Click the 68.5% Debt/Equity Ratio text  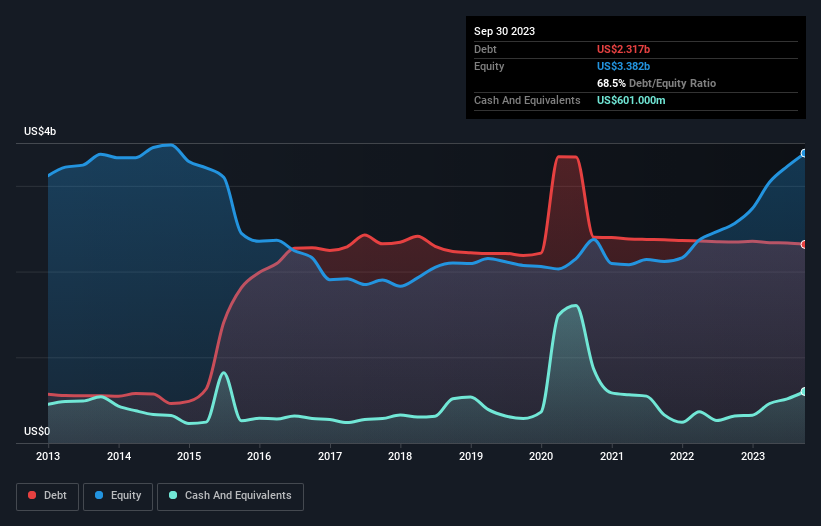(656, 83)
